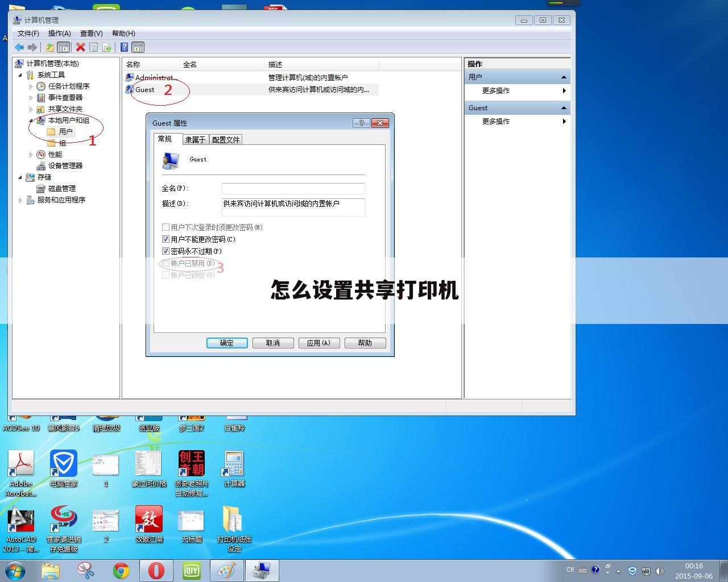Click the 应用 button in Guest properties
728x582 pixels.
[319, 343]
